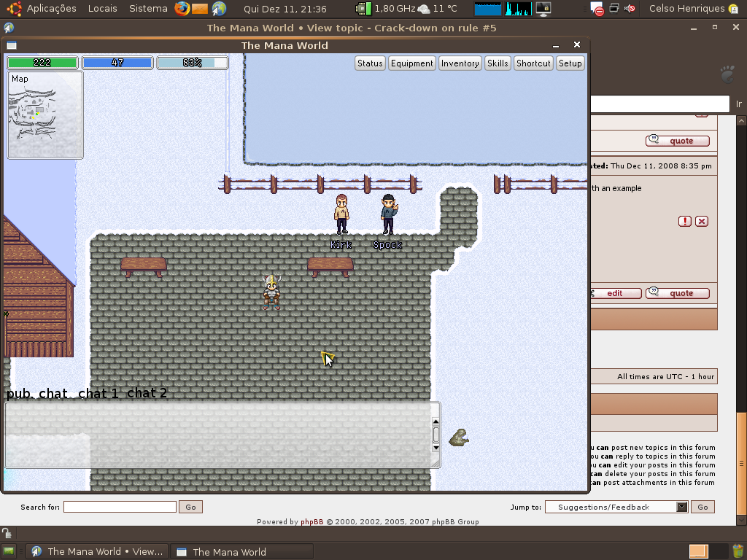Open the mail client launcher icon

pyautogui.click(x=200, y=9)
